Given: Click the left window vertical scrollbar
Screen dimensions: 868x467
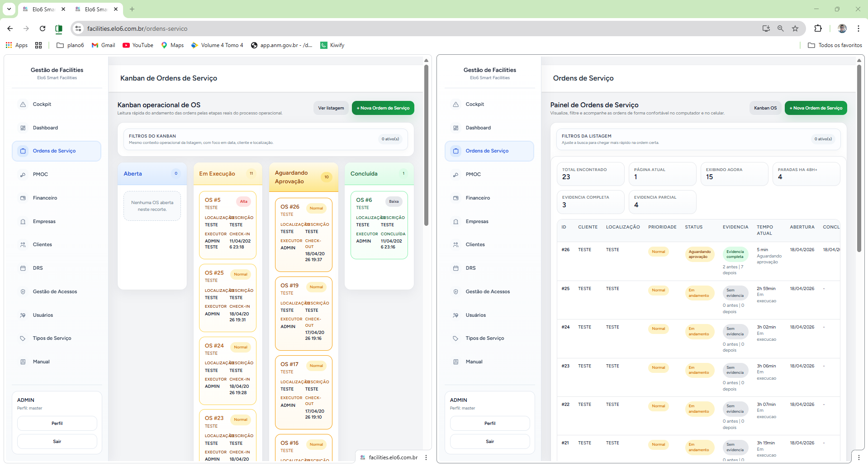Looking at the screenshot, I should (426, 145).
